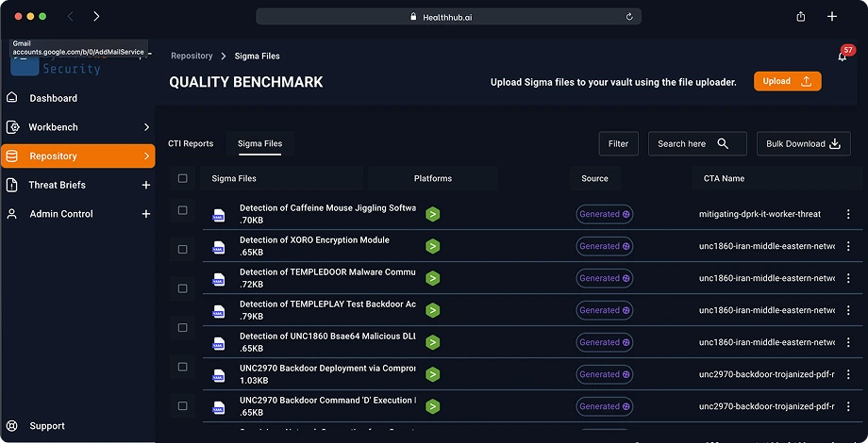Click the YAML file icon for Caffeine Mouse Jiggling

point(219,215)
